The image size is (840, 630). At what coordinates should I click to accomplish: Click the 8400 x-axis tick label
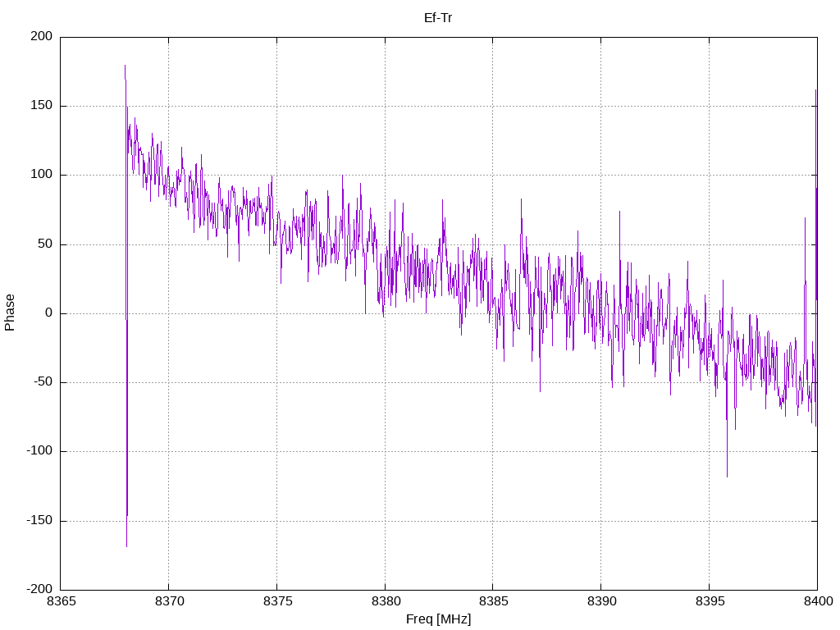[818, 601]
